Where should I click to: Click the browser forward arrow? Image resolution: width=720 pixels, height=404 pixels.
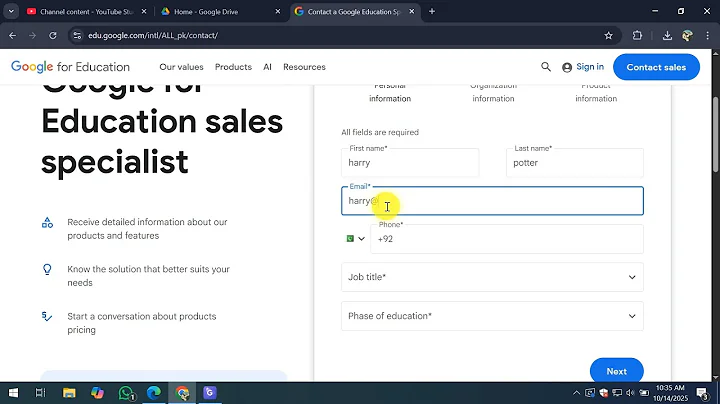[32, 35]
